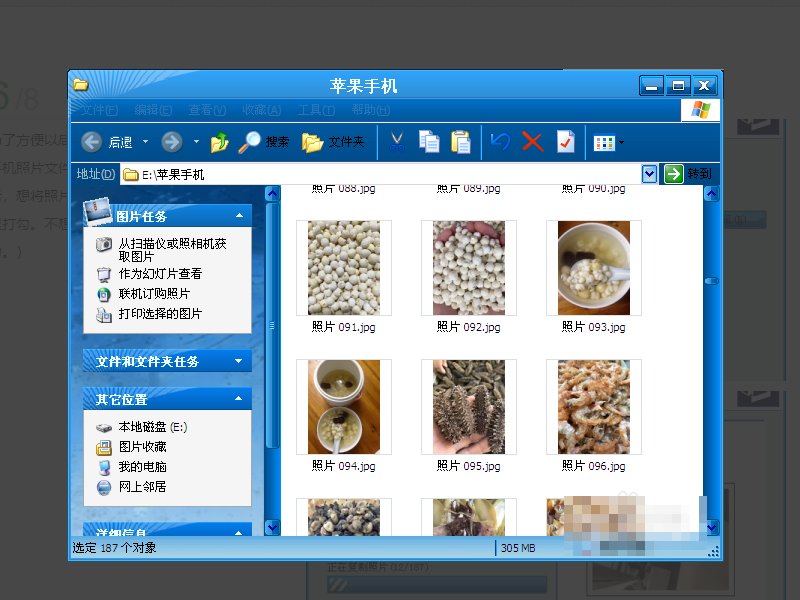Open the 工具(T) menu

pyautogui.click(x=316, y=110)
